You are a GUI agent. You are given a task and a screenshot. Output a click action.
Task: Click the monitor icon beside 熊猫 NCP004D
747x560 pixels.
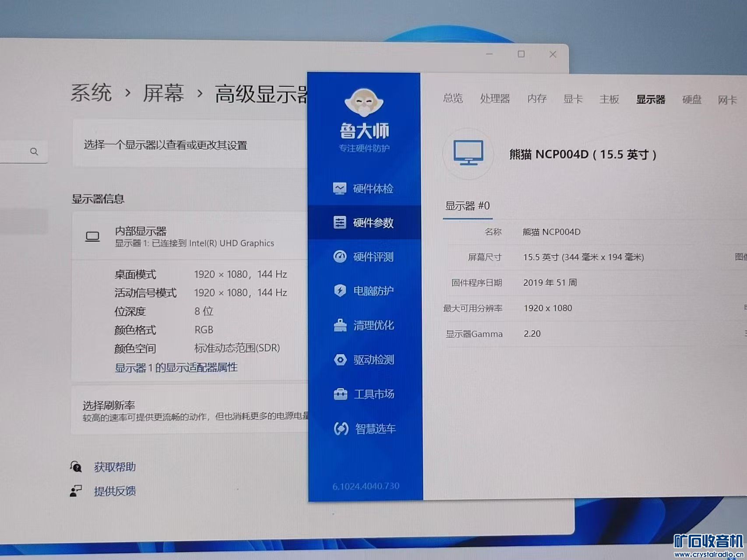point(468,153)
